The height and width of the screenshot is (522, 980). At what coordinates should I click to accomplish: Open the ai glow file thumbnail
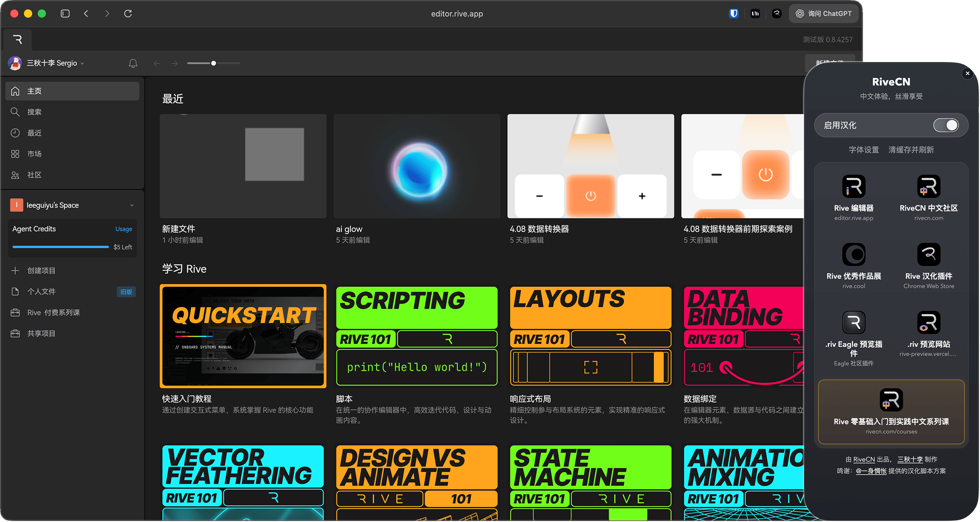(417, 166)
